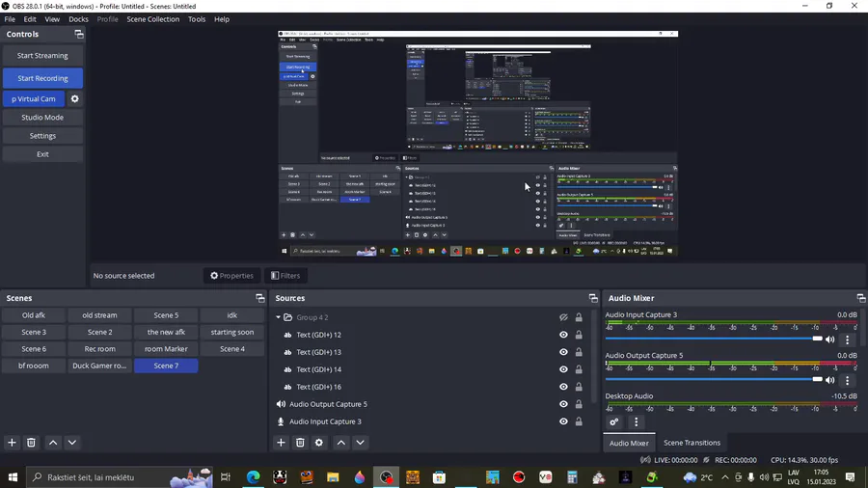
Task: Open Windows Start menu
Action: [13, 477]
